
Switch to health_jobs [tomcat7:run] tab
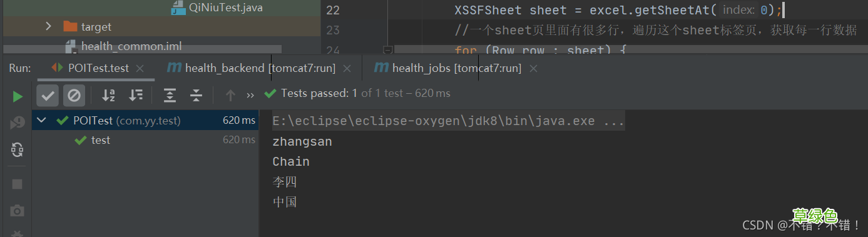click(448, 68)
